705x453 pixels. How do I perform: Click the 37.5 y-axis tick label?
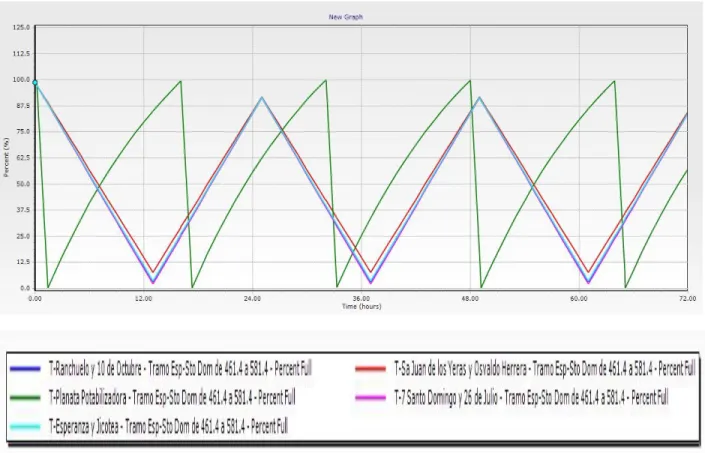coord(22,210)
